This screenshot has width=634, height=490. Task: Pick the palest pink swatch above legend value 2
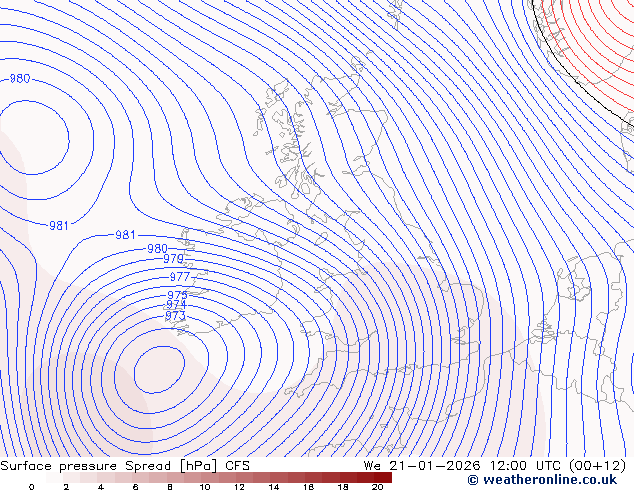click(x=72, y=477)
